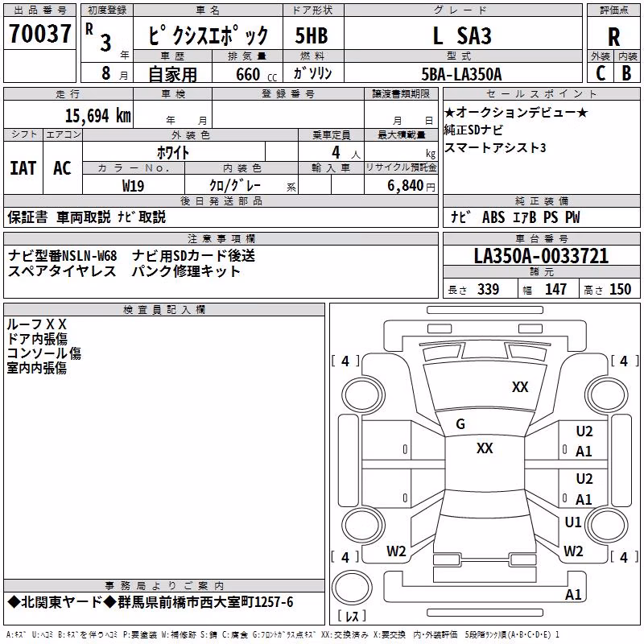This screenshot has width=644, height=644.
Task: Click the shift type IAT
Action: (23, 168)
